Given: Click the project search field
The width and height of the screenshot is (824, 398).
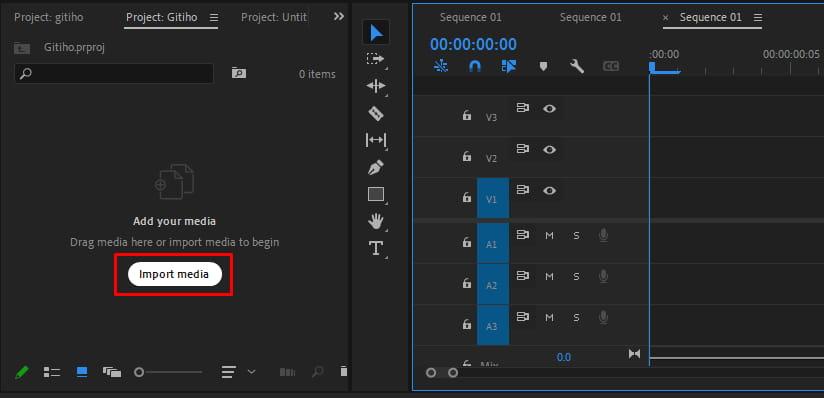Looking at the screenshot, I should point(114,74).
